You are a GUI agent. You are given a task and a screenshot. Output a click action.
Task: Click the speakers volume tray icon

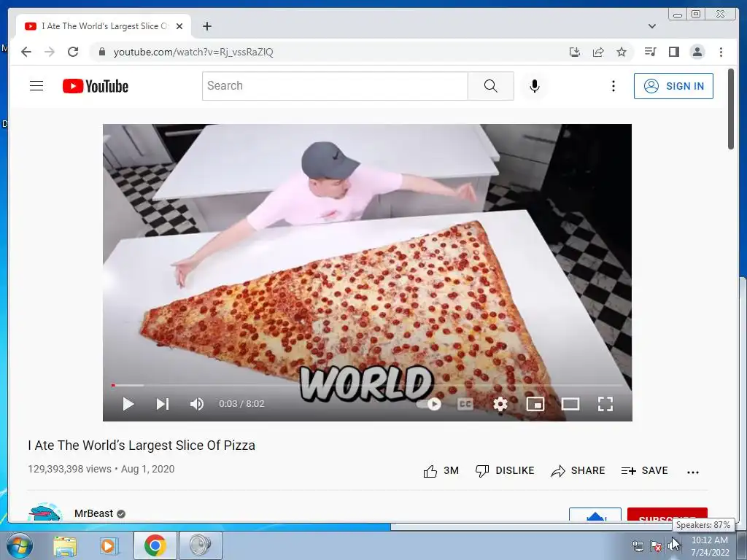pyautogui.click(x=673, y=545)
